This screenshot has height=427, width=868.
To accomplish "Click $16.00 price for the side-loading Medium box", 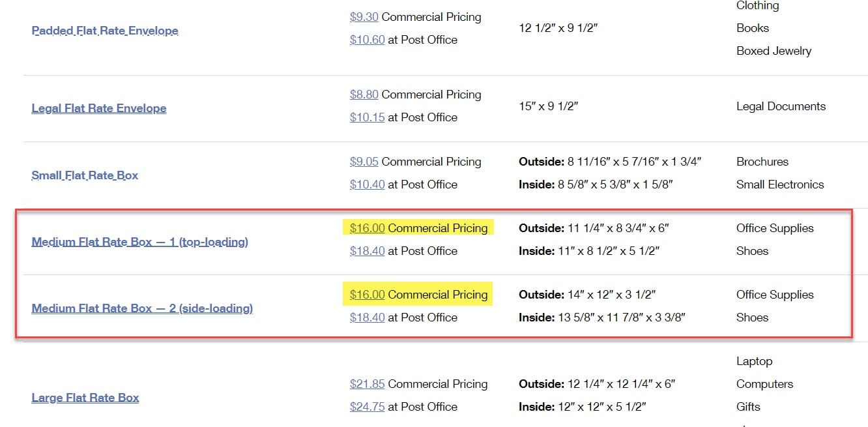I will pyautogui.click(x=367, y=295).
